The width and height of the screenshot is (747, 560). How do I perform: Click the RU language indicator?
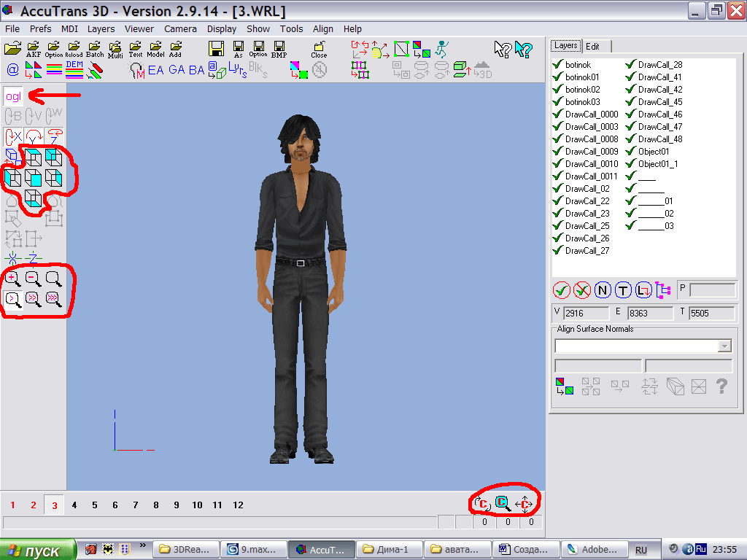641,550
